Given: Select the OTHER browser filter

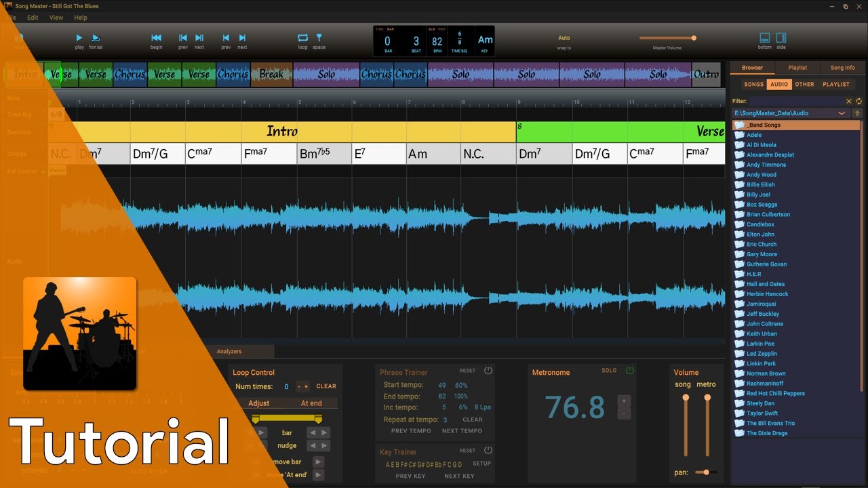Looking at the screenshot, I should click(x=804, y=85).
